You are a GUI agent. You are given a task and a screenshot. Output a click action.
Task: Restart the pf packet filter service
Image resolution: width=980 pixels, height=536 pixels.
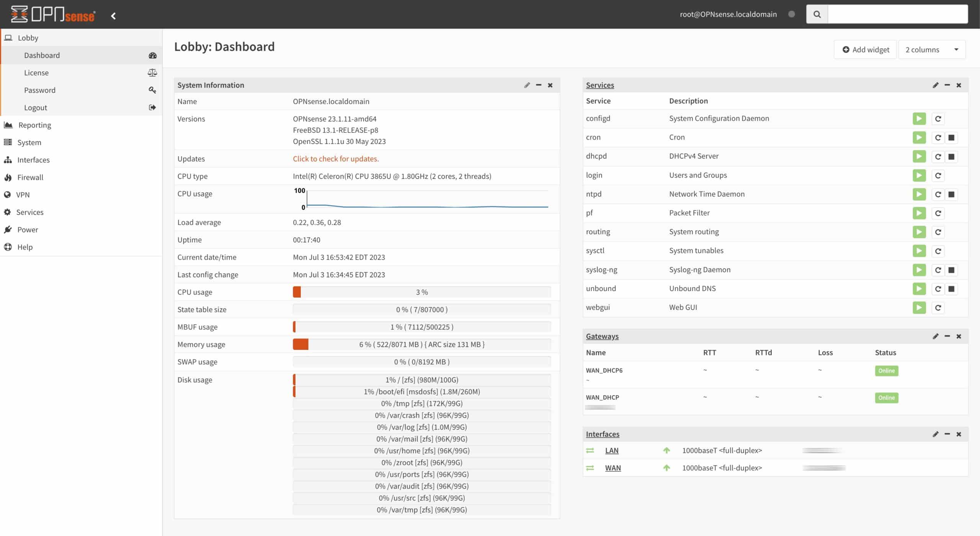938,213
